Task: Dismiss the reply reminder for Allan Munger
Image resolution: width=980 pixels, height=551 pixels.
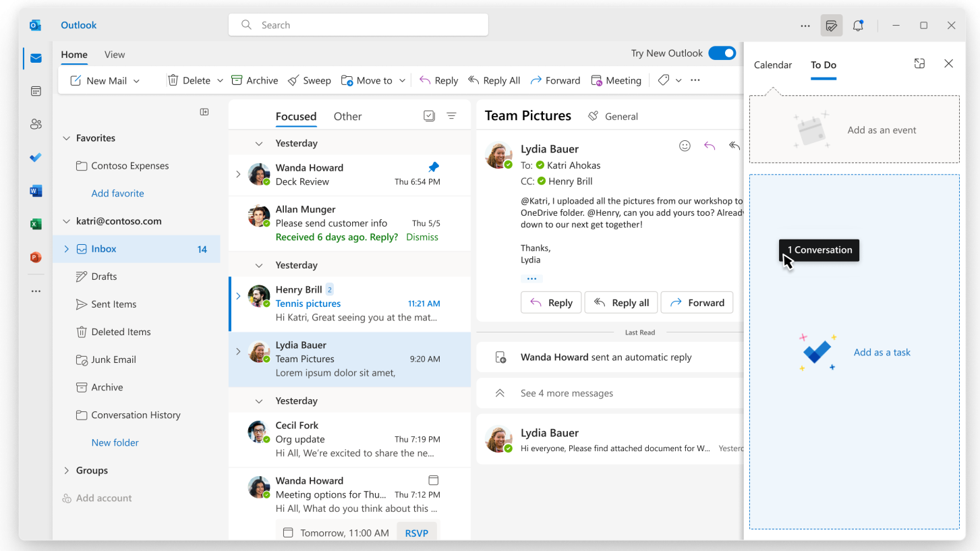Action: click(422, 237)
